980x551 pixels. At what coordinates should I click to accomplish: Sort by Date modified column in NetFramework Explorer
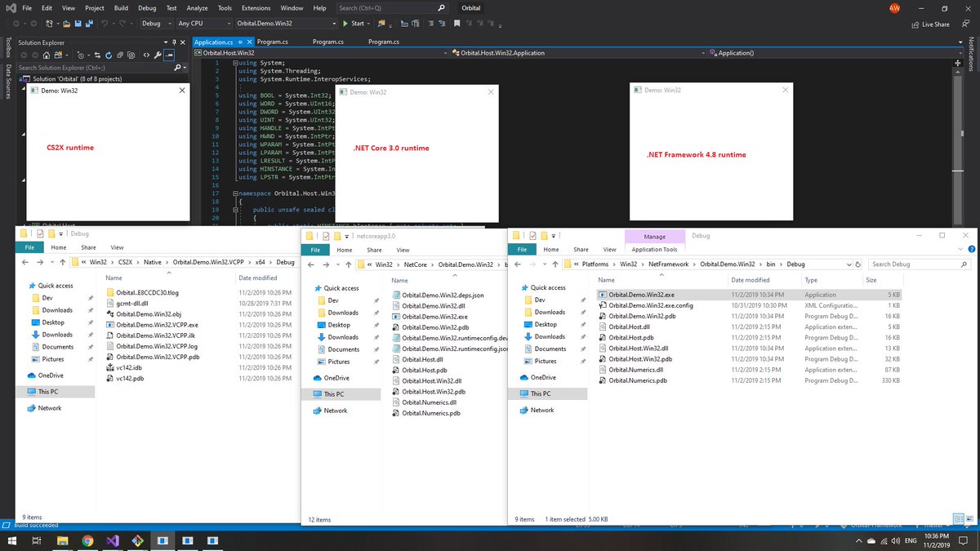750,279
